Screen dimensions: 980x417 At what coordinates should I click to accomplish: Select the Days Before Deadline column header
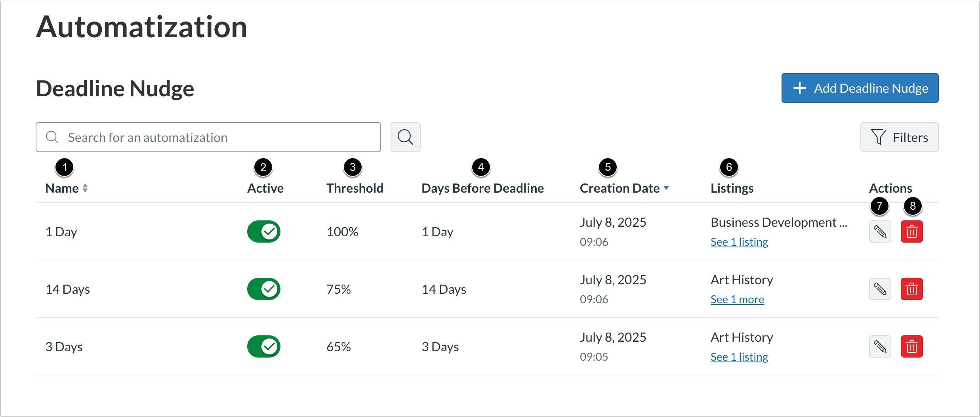(x=482, y=188)
